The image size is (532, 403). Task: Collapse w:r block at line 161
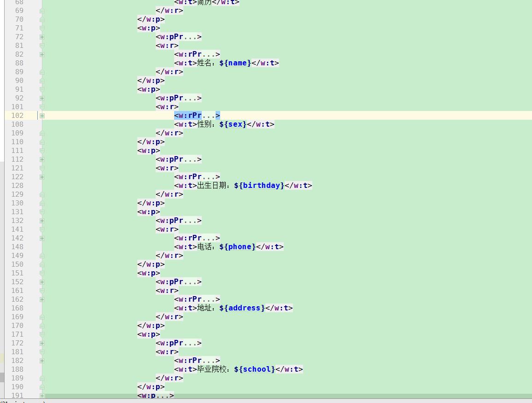(x=42, y=291)
